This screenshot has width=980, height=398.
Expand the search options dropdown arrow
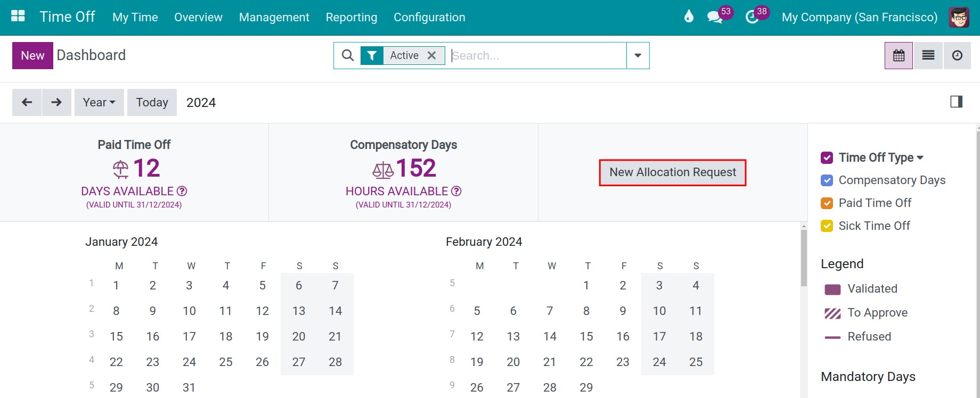(x=638, y=55)
